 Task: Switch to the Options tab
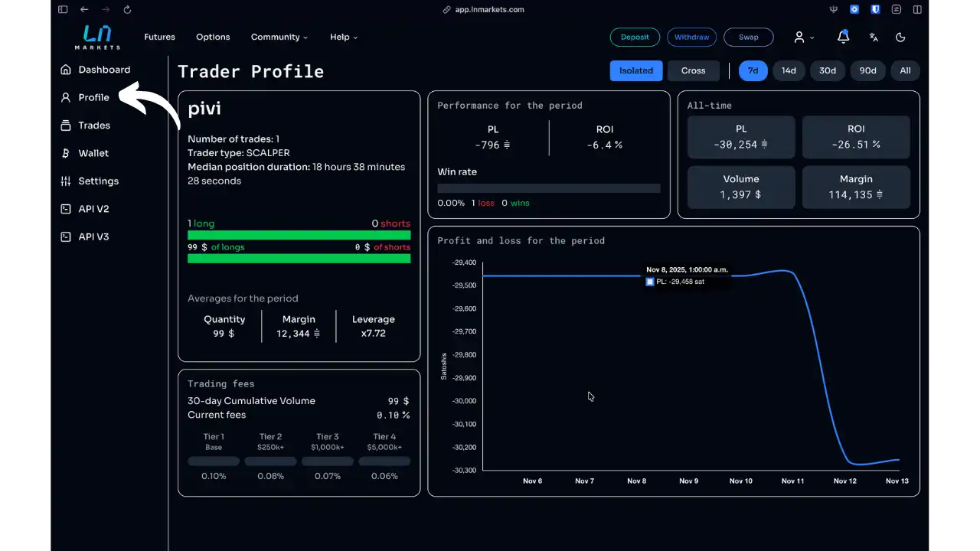coord(213,37)
